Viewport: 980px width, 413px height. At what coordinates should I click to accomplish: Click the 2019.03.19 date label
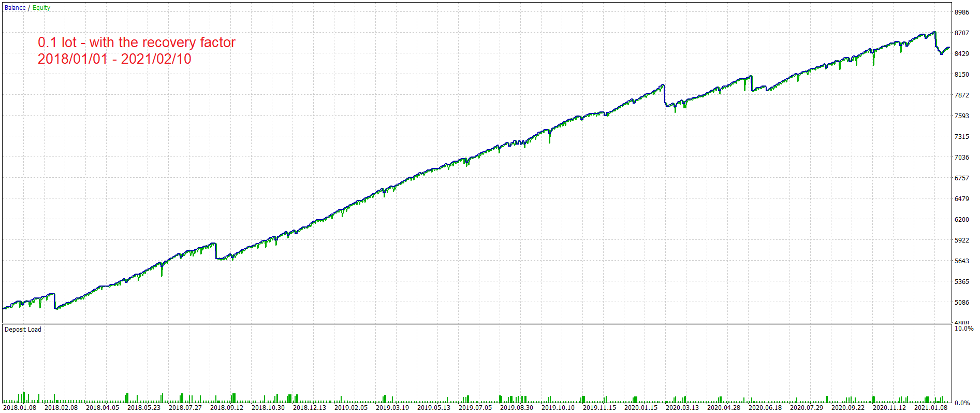click(392, 408)
